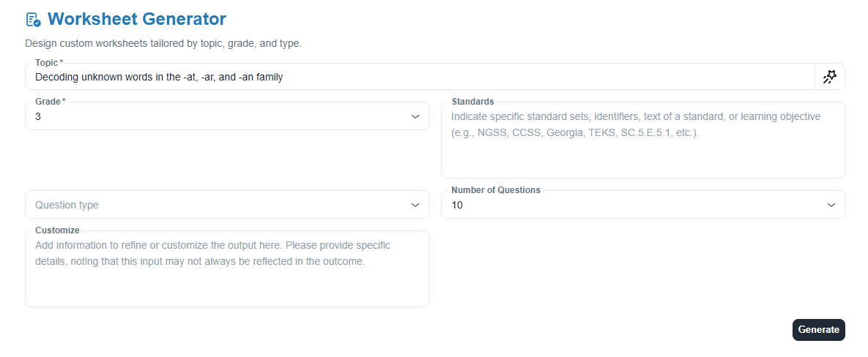Click the 'Decoding unknown words' topic text
Screen dimensions: 868x357
coord(159,77)
